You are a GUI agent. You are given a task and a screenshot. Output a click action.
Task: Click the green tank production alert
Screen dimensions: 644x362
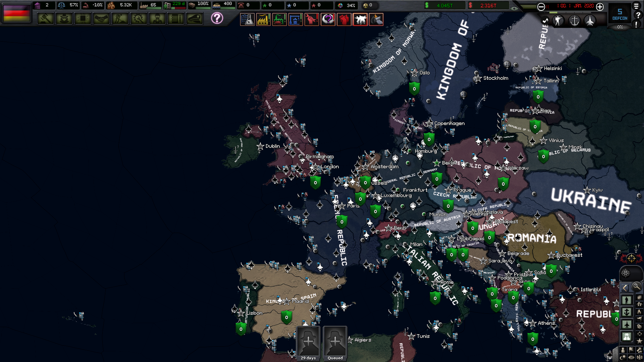279,19
